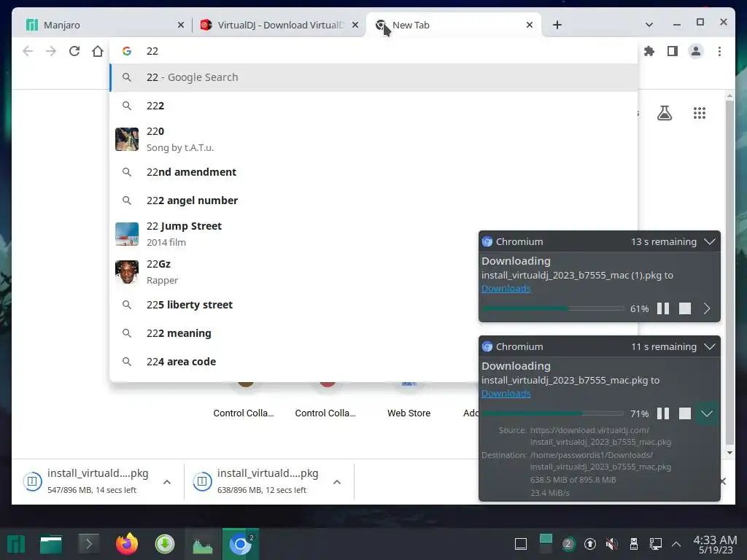Open the green download manager taskbar icon
This screenshot has height=560, width=747.
[x=165, y=544]
